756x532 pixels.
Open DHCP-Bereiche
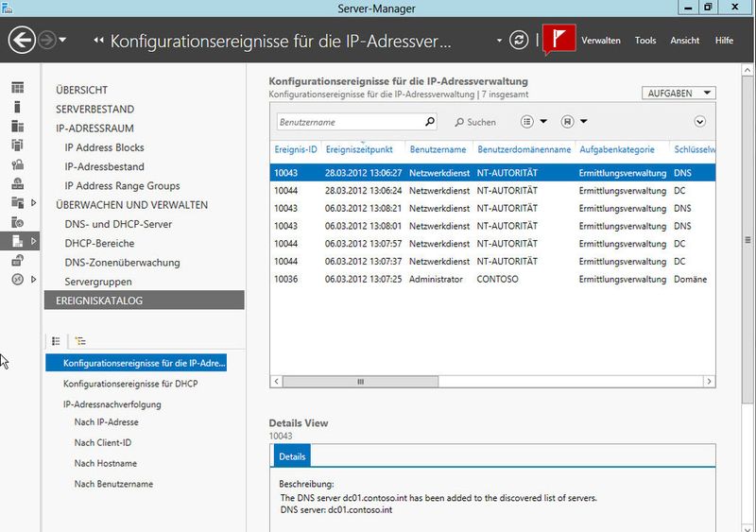99,244
